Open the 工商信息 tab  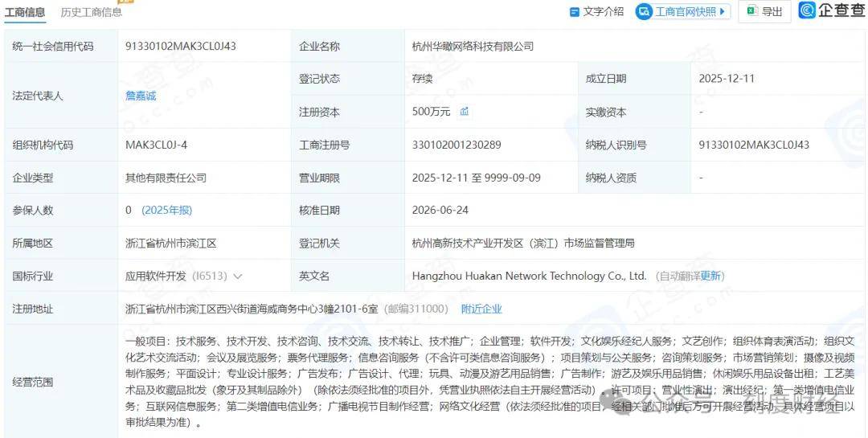pos(25,11)
